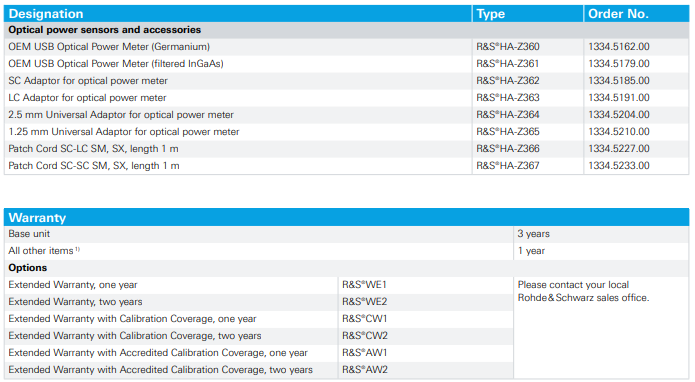Select the '1 year' warranty value

tap(531, 251)
